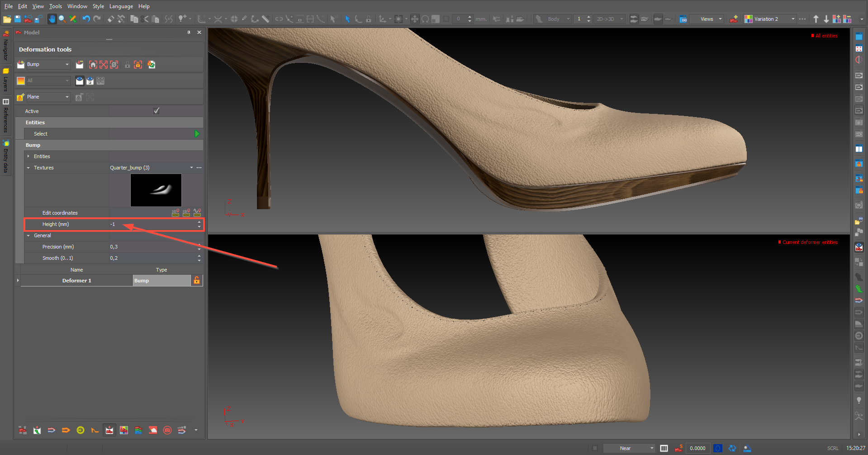
Task: Toggle the Deformer 1 lock icon
Action: point(197,281)
